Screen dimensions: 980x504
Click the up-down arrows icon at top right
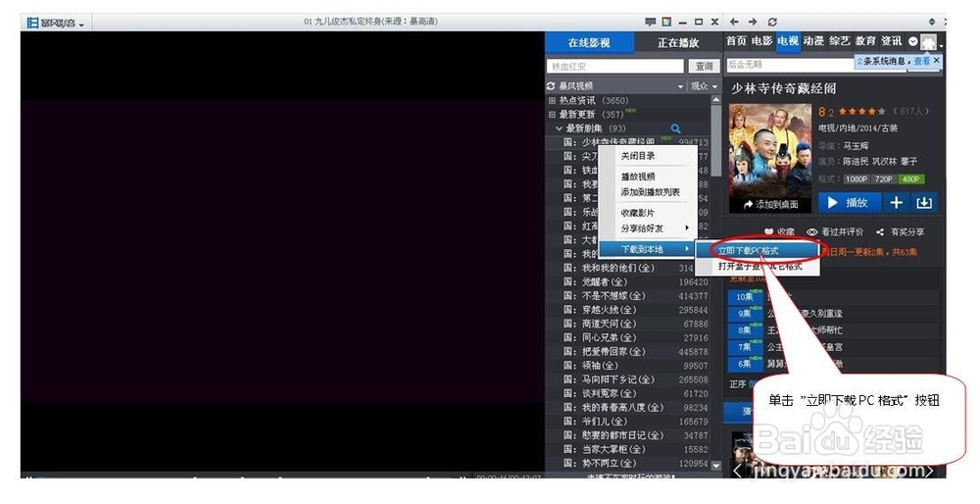click(x=932, y=22)
